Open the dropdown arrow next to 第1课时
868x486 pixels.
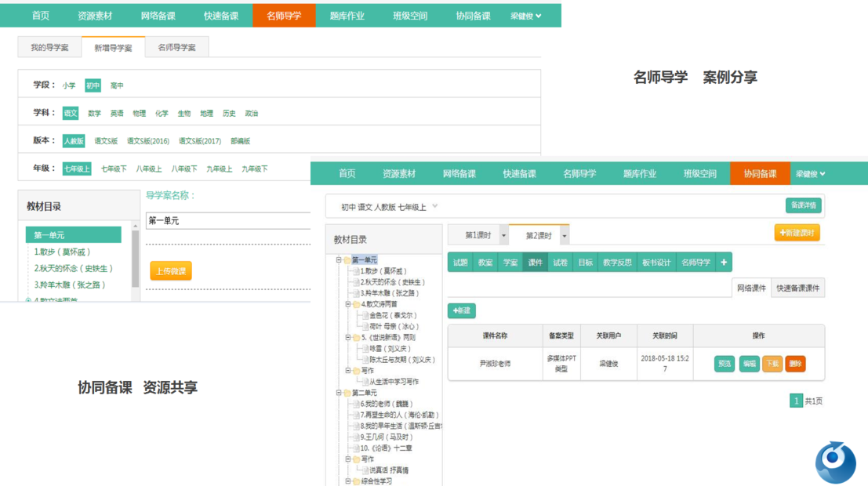(503, 235)
